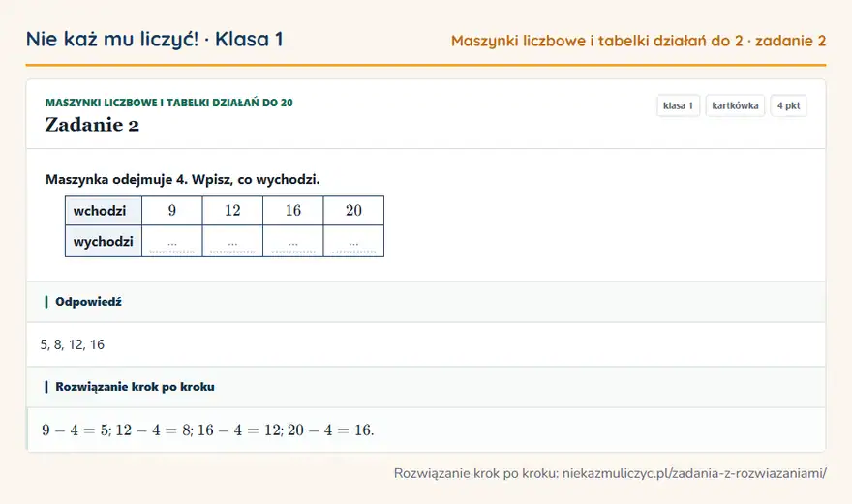Click the empty answer cell under 16
Image resolution: width=852 pixels, height=504 pixels.
pyautogui.click(x=293, y=241)
